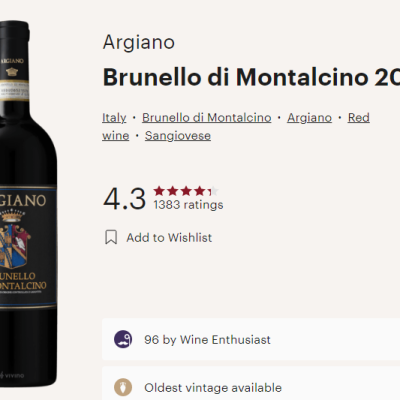400x400 pixels.
Task: Click the Brunello di Montalcino wine title
Action: pyautogui.click(x=251, y=77)
